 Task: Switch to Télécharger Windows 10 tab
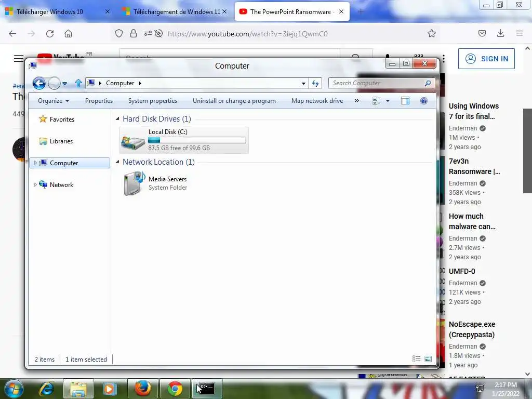50,12
